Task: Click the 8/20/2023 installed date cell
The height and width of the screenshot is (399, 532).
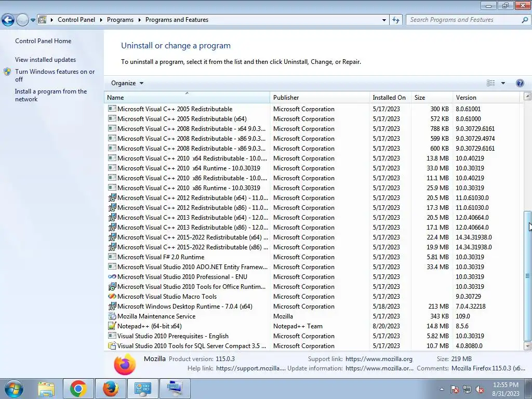Action: [x=386, y=326]
